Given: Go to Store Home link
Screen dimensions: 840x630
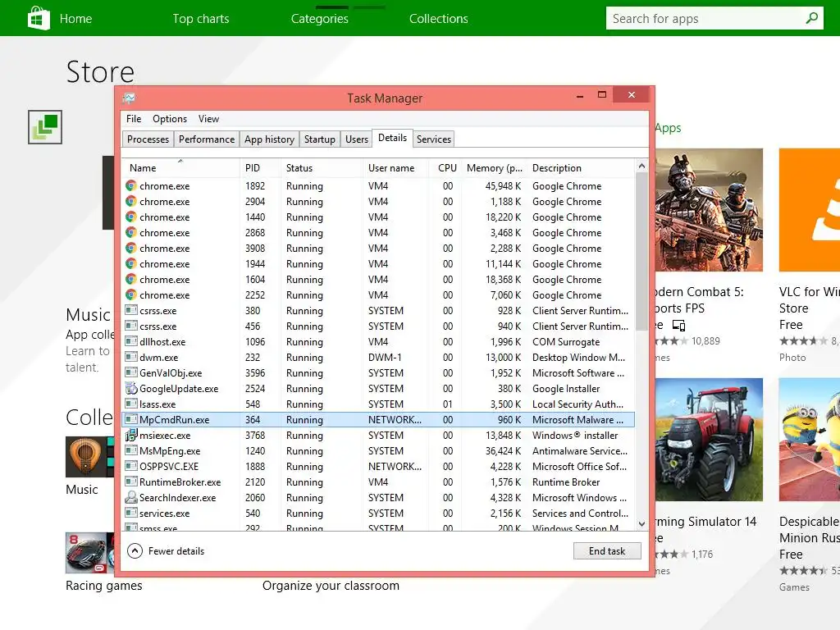Looking at the screenshot, I should (x=75, y=19).
